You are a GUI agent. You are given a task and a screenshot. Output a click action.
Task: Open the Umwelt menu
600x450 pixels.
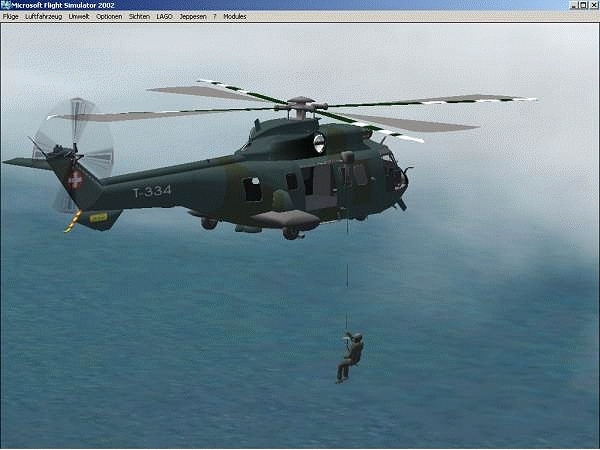point(79,17)
